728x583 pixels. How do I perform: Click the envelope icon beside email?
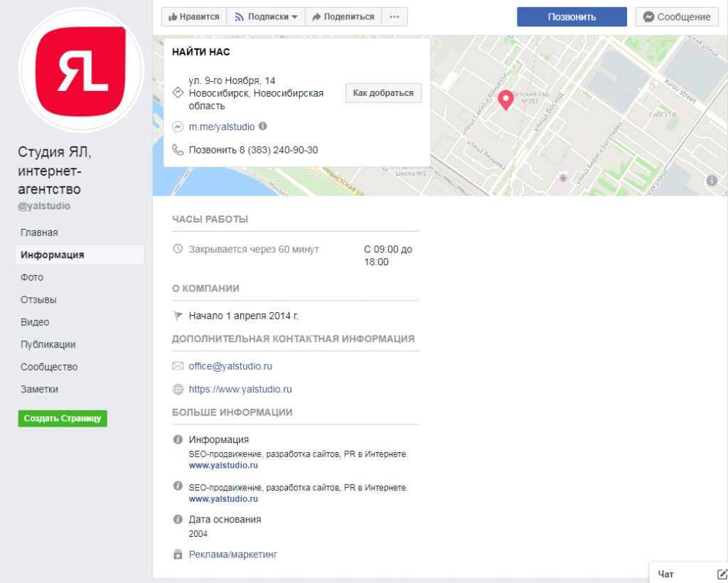click(x=178, y=366)
